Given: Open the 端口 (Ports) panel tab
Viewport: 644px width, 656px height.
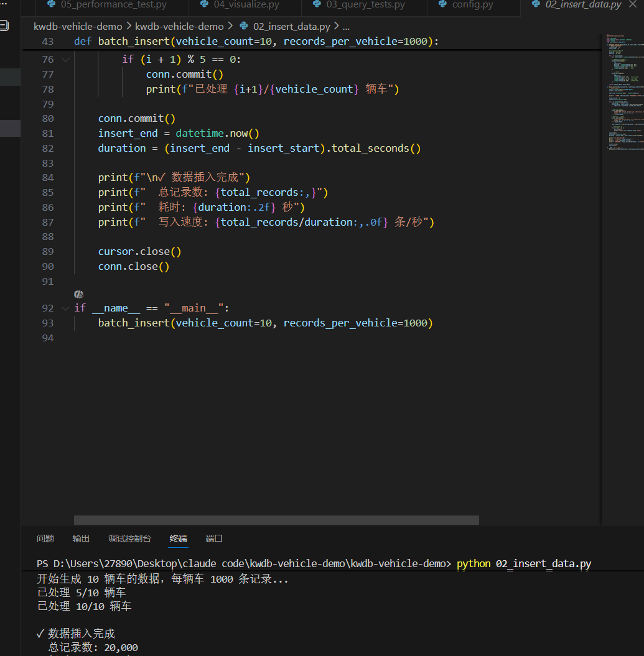Looking at the screenshot, I should click(x=213, y=538).
